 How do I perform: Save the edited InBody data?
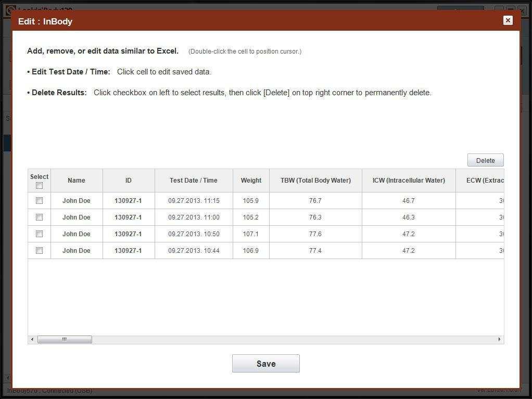(x=265, y=364)
